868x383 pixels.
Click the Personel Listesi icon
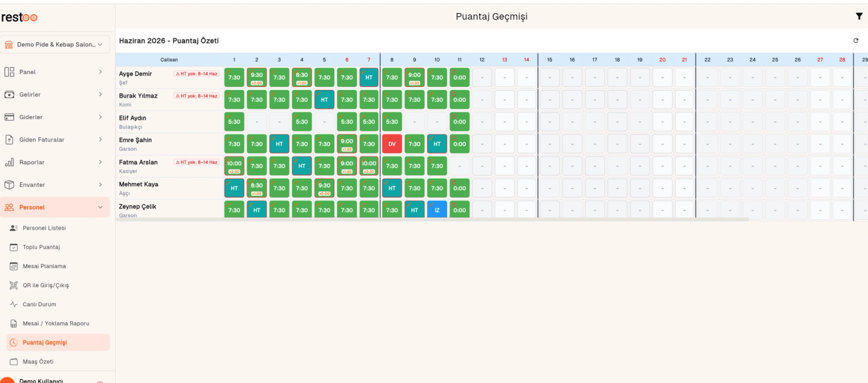coord(14,228)
